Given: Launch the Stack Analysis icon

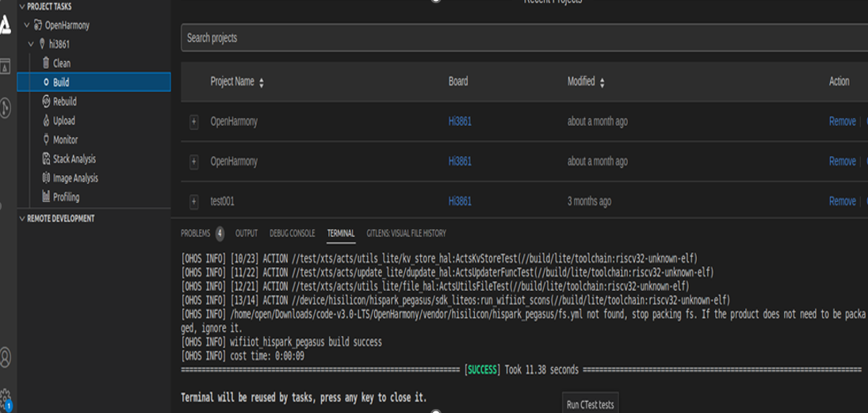Looking at the screenshot, I should [47, 159].
